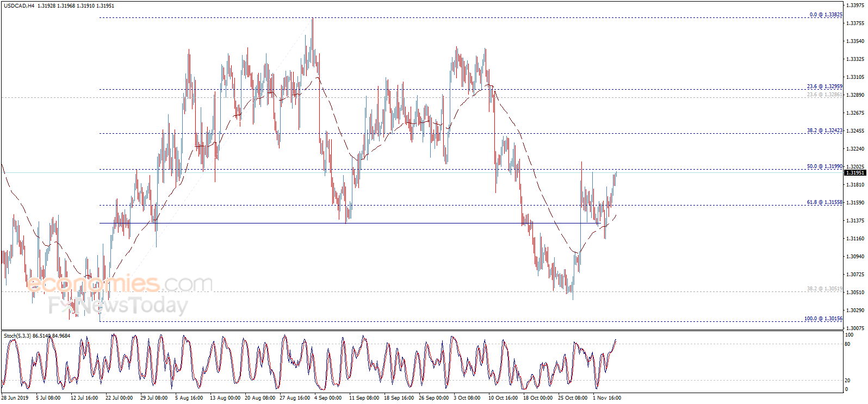868x404 pixels.
Task: Click the '29 Jul 08:00' time label
Action: point(154,398)
